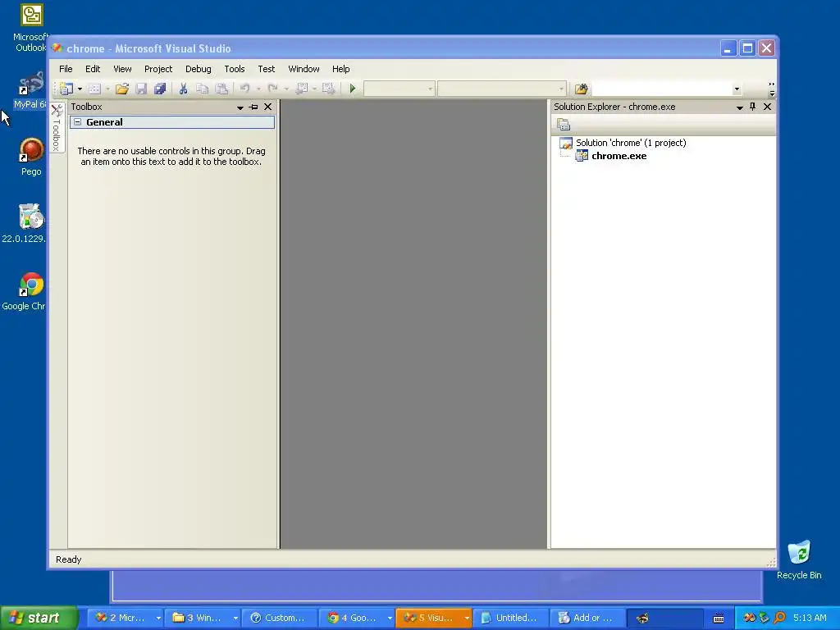Switch to '4 Goo...' Chrome taskbar group

(356, 618)
